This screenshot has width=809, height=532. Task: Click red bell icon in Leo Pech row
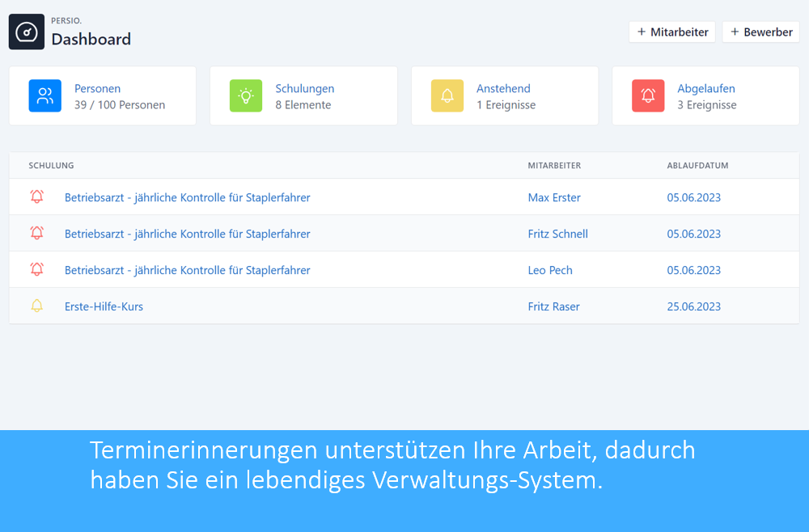[36, 269]
